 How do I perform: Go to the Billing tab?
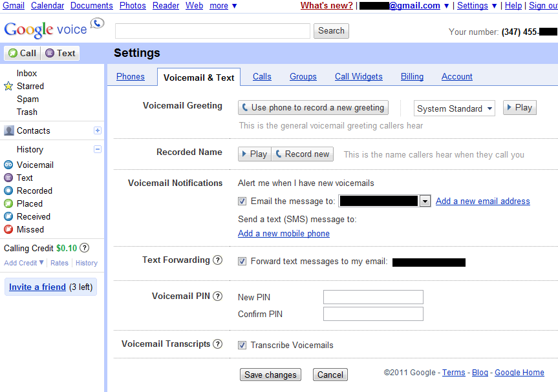click(412, 76)
